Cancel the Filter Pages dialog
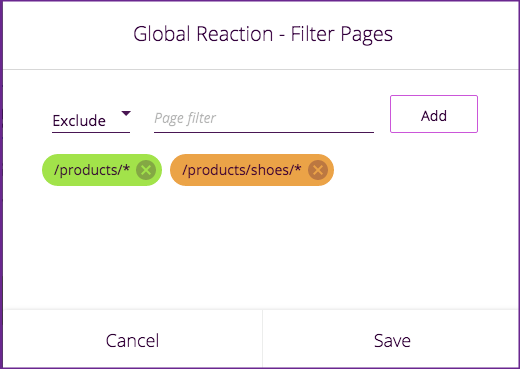The height and width of the screenshot is (369, 520). click(x=133, y=340)
